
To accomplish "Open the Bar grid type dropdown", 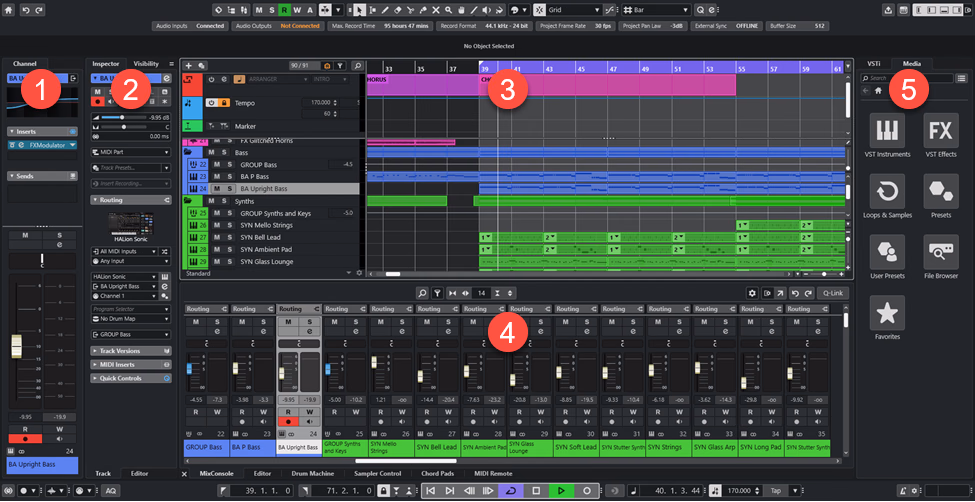I will [657, 10].
